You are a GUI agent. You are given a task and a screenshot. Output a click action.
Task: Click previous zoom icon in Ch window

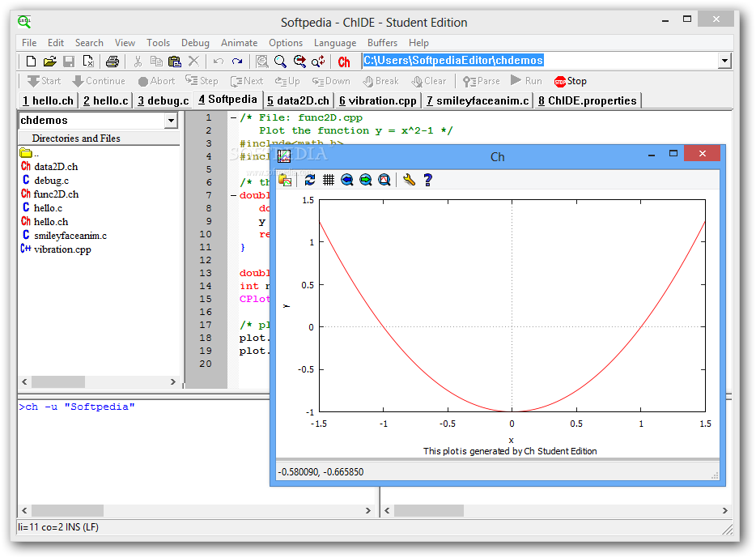[346, 181]
